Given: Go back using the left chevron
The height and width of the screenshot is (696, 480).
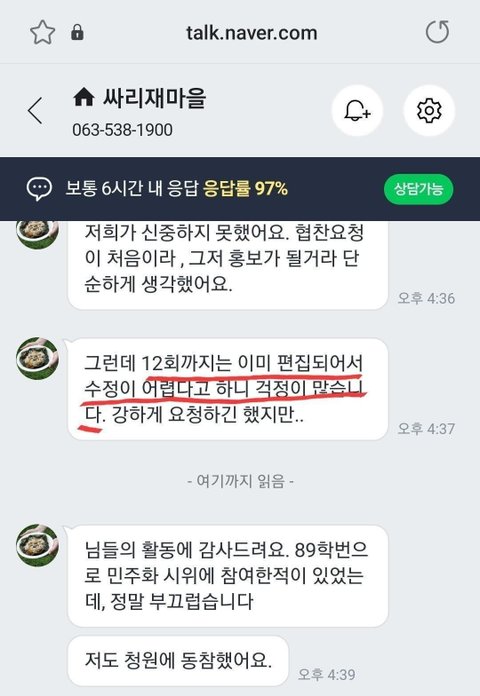Looking at the screenshot, I should [35, 110].
